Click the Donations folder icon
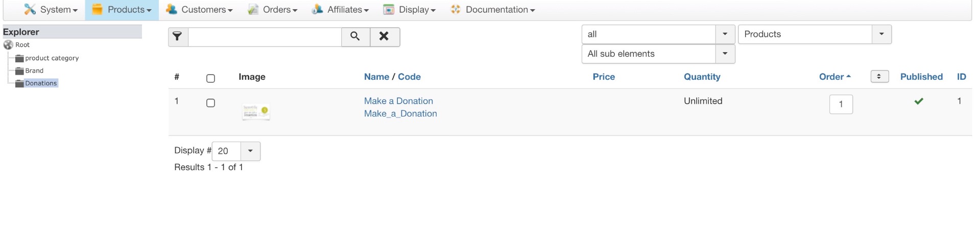The height and width of the screenshot is (231, 980). (19, 83)
